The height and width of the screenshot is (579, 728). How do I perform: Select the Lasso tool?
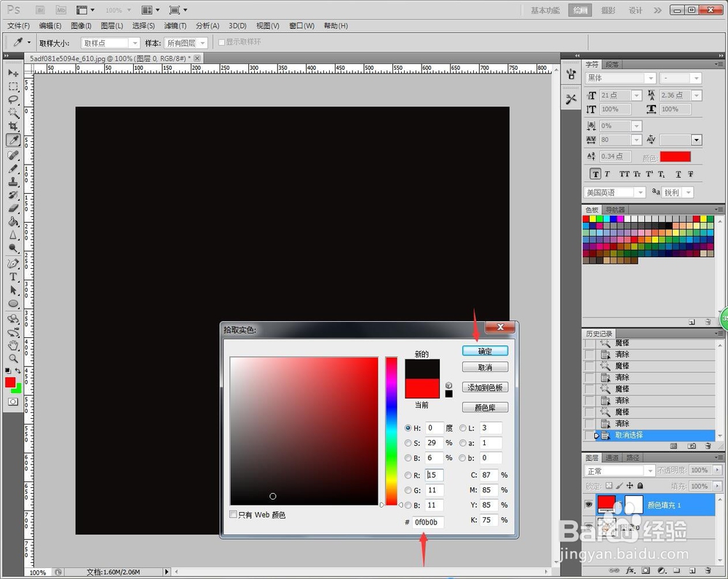[13, 99]
